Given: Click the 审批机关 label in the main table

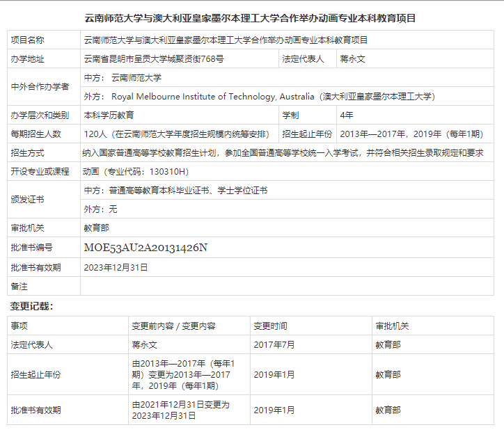Looking at the screenshot, I should point(27,227).
